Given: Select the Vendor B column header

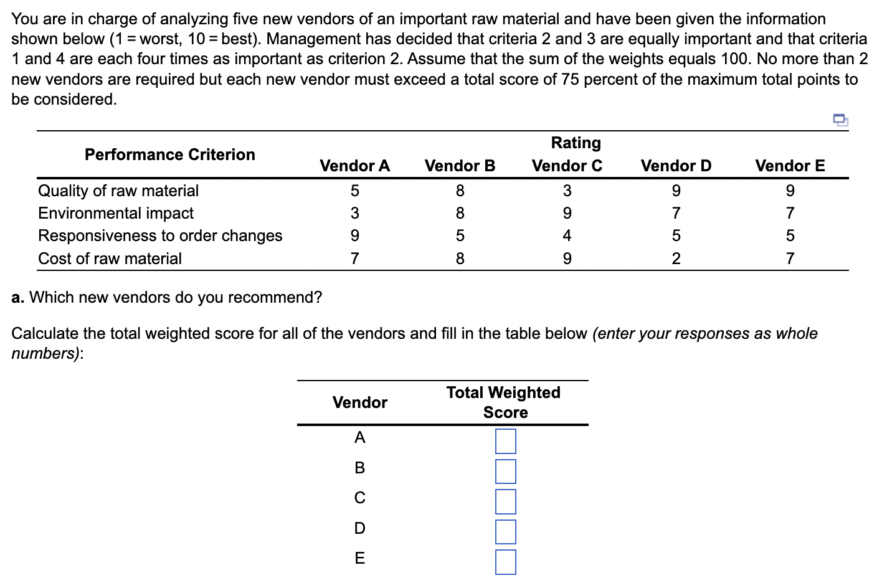Looking at the screenshot, I should click(460, 166).
